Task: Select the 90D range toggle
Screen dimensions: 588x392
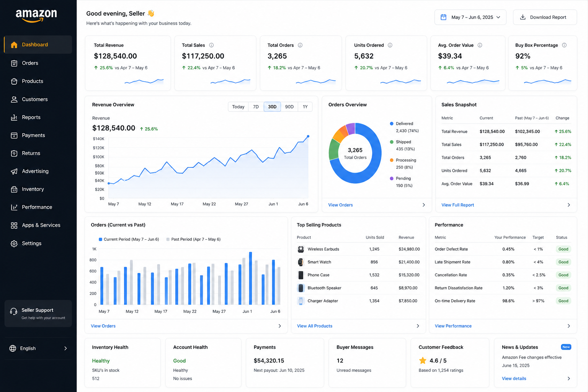Action: click(289, 107)
